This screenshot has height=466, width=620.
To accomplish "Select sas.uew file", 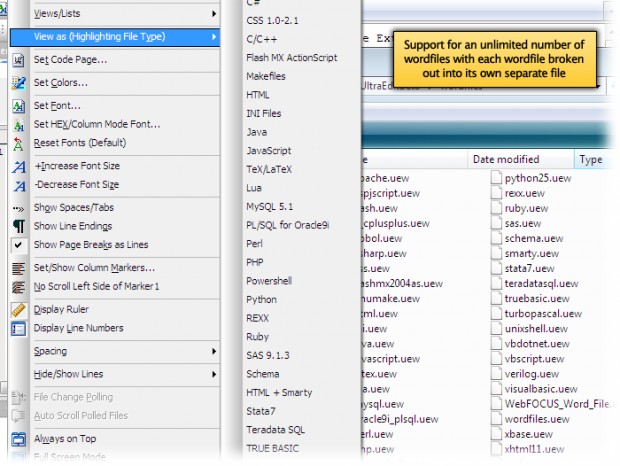I will click(523, 223).
